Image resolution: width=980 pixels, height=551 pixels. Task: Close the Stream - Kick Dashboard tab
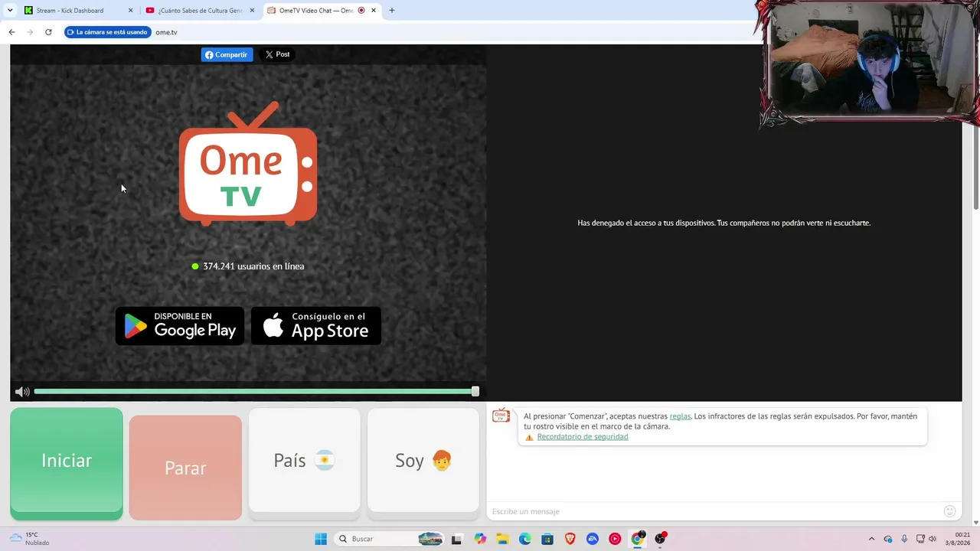click(x=130, y=11)
